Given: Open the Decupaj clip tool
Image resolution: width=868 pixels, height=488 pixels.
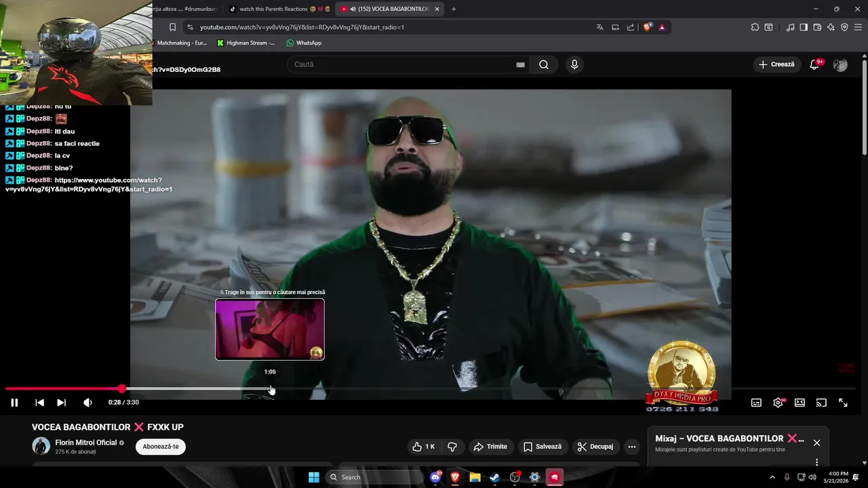Looking at the screenshot, I should [595, 447].
